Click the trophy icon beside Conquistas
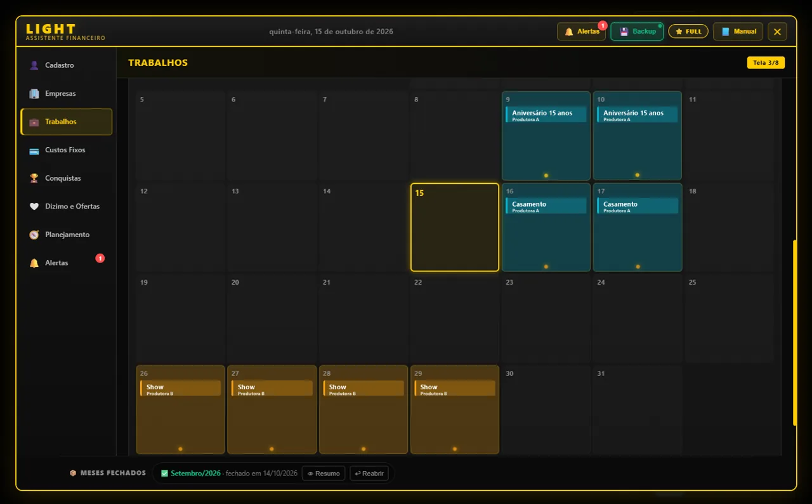The height and width of the screenshot is (504, 812). 34,178
